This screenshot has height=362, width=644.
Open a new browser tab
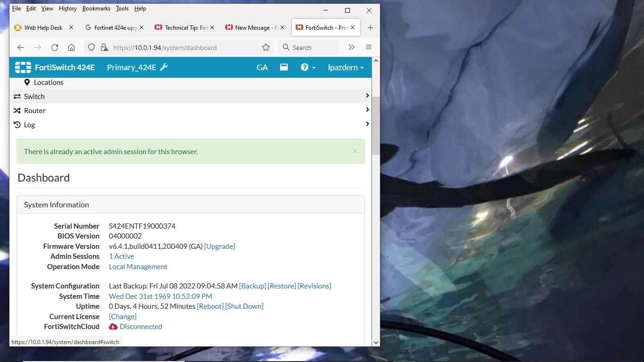click(370, 28)
